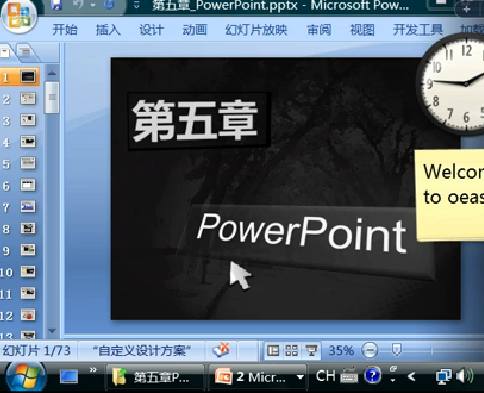Click the CH language bar indicator

325,376
